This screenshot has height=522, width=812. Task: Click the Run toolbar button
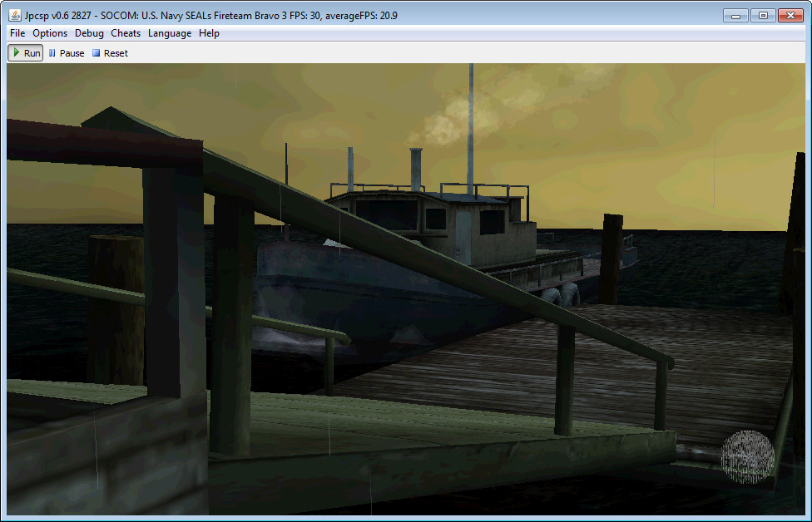click(x=25, y=52)
